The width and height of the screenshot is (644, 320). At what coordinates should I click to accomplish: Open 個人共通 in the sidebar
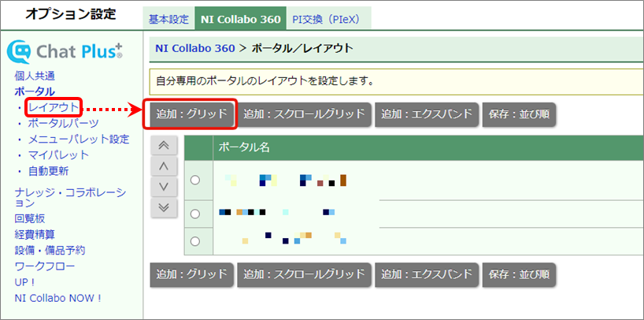[x=35, y=76]
